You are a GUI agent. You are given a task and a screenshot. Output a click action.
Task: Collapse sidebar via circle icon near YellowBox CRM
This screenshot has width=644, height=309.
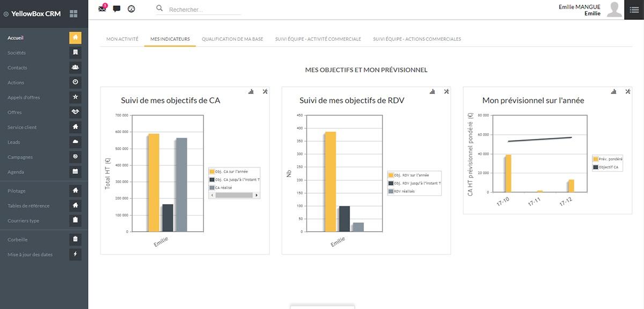[6, 14]
